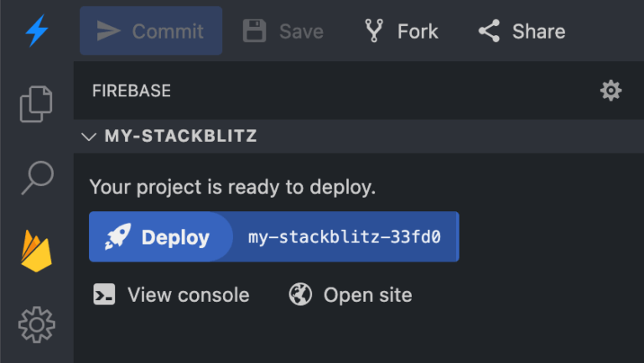Click the StackBlitz lightning bolt logo
Image resolution: width=644 pixels, height=363 pixels.
(x=37, y=31)
